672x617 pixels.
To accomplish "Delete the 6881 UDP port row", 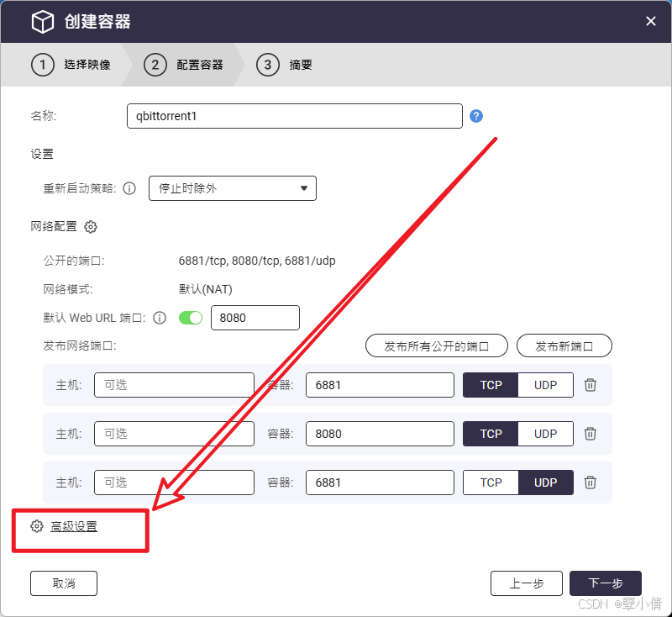I will (x=591, y=483).
